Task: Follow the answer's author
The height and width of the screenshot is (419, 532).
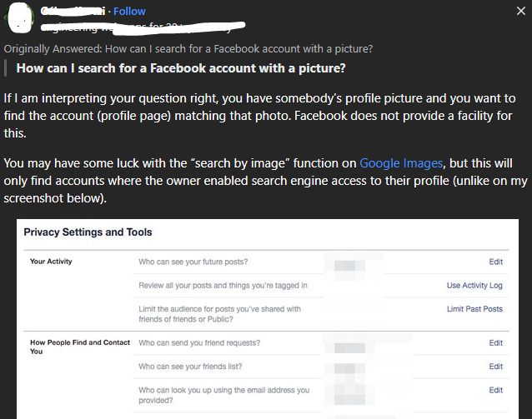Action: (x=129, y=11)
